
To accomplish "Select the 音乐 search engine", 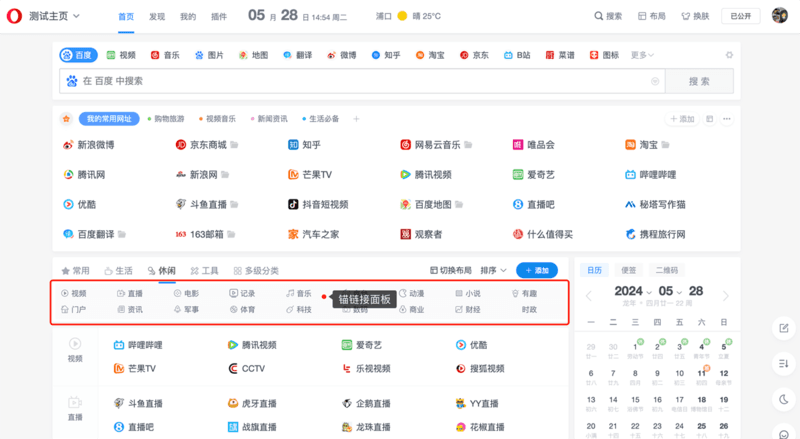I will tap(165, 55).
